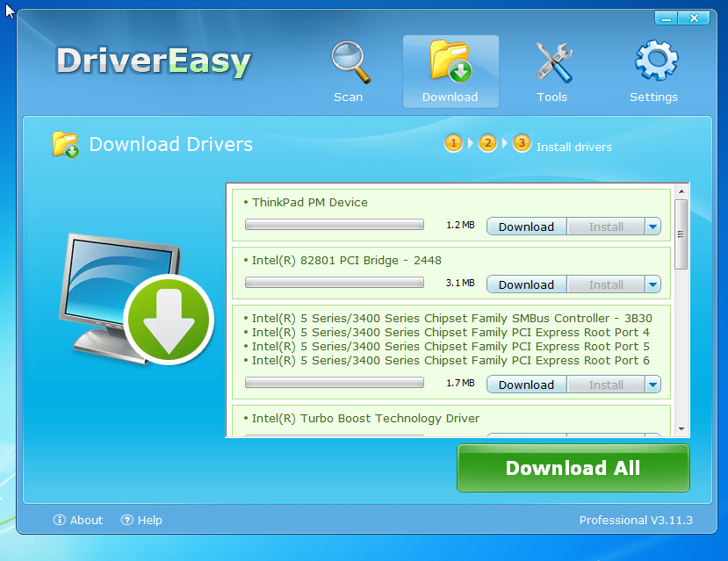Download Intel 82801 PCI Bridge driver
Screen dimensions: 728x561
coord(527,284)
